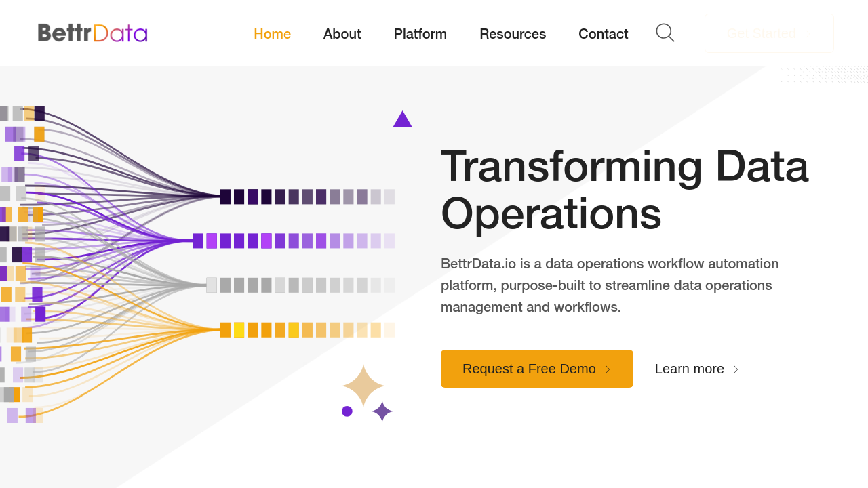
Task: Click the faded Get Started button
Action: click(769, 33)
